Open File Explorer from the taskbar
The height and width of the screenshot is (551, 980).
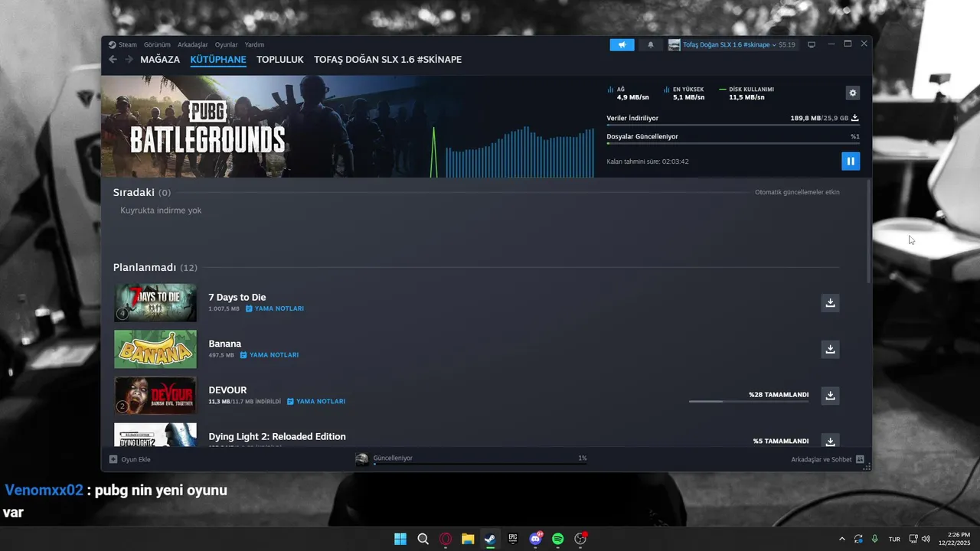click(468, 539)
